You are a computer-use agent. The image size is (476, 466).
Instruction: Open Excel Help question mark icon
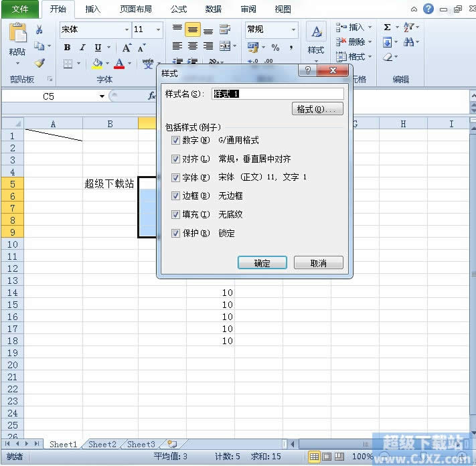click(x=428, y=9)
